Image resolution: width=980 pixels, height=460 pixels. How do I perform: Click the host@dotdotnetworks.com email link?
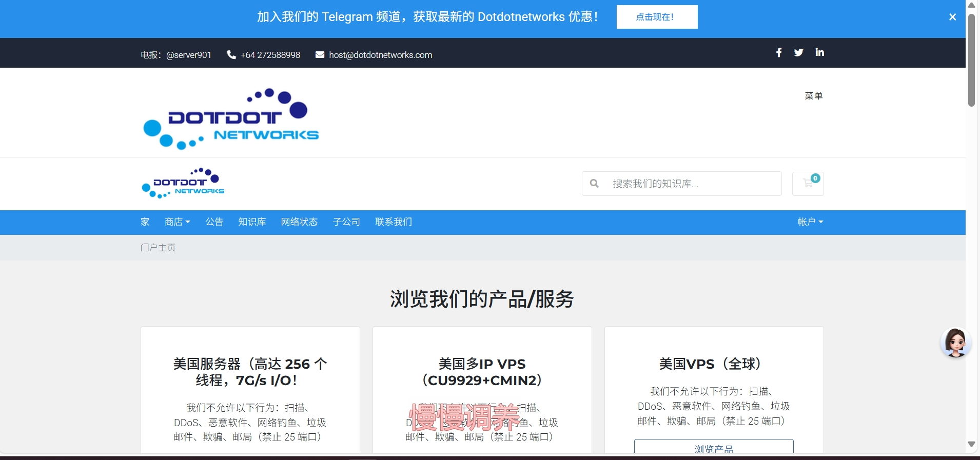(x=380, y=55)
